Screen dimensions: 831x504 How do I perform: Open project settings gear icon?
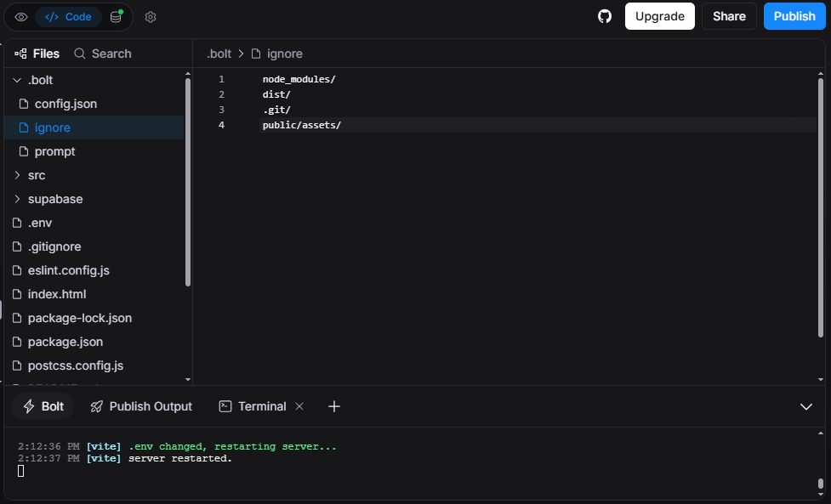point(151,17)
